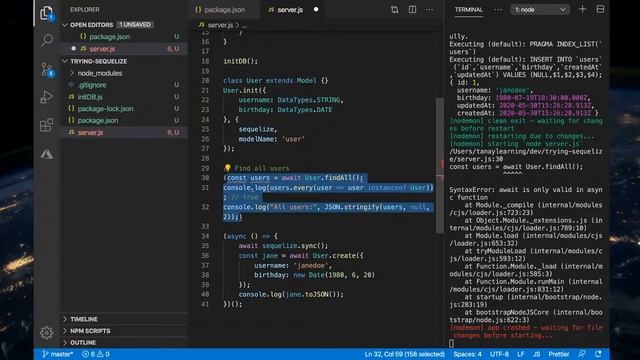
Task: Click the modelName: 'user' line
Action: coord(271,139)
